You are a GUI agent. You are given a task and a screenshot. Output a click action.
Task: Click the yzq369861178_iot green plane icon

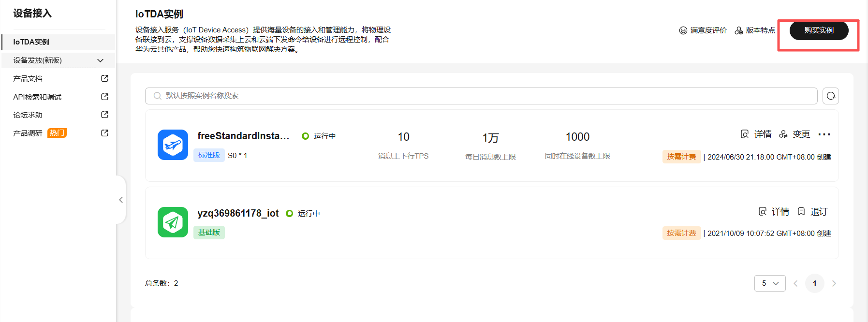(x=173, y=222)
